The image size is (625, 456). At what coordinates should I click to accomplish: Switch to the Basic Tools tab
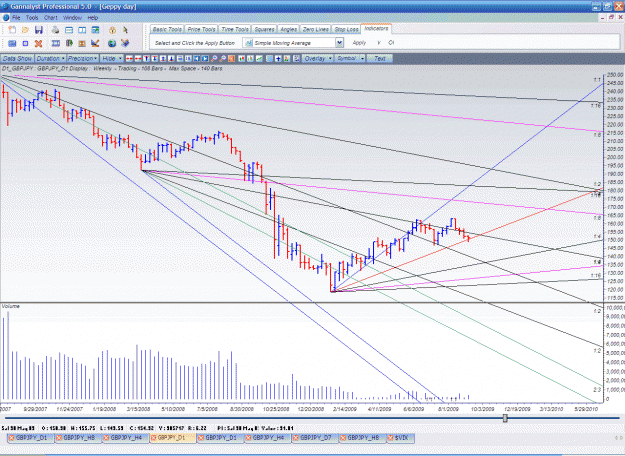click(167, 29)
